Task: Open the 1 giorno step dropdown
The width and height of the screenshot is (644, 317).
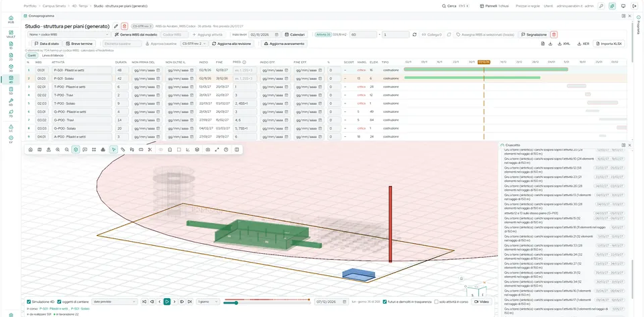Action: (208, 302)
